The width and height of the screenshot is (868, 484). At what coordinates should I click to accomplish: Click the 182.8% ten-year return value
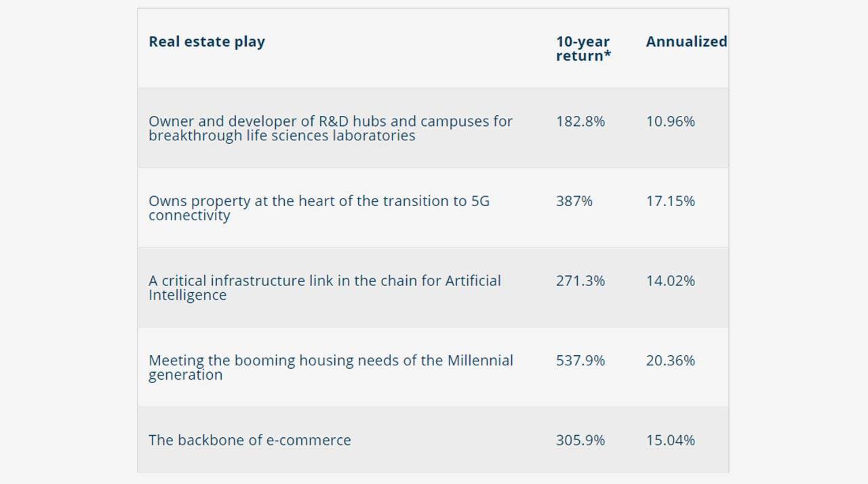[x=580, y=121]
